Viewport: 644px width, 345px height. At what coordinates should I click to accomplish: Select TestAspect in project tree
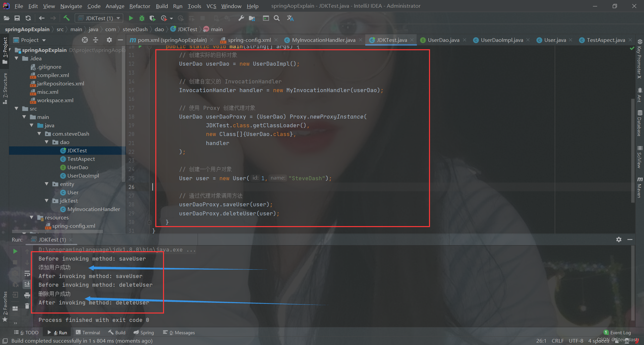pyautogui.click(x=81, y=159)
